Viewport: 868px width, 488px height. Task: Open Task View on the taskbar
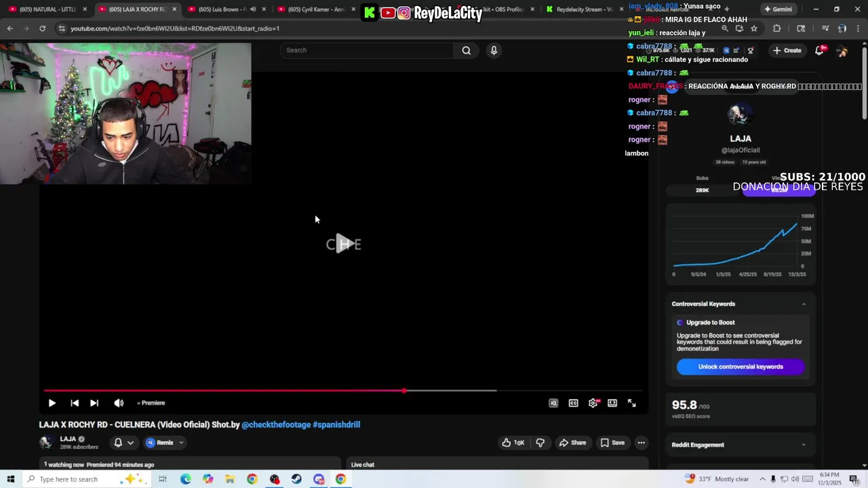click(163, 479)
